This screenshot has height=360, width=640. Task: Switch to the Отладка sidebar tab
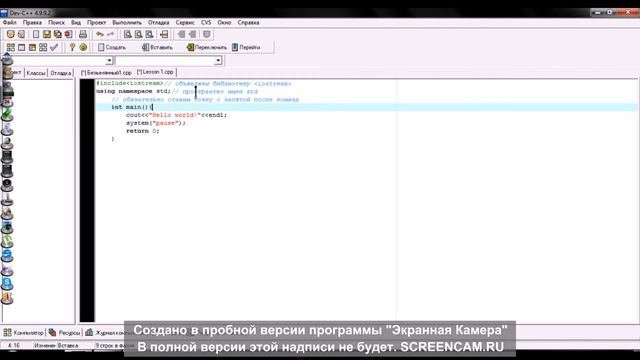pyautogui.click(x=61, y=73)
